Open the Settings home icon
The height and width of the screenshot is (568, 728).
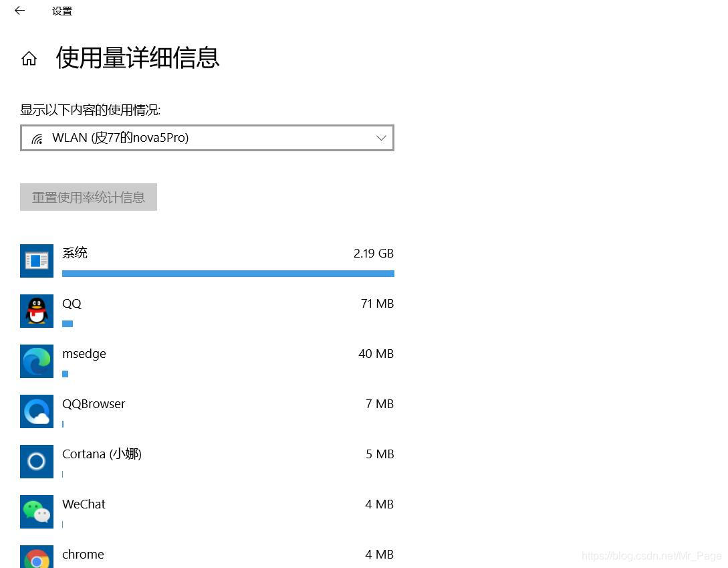[x=29, y=59]
